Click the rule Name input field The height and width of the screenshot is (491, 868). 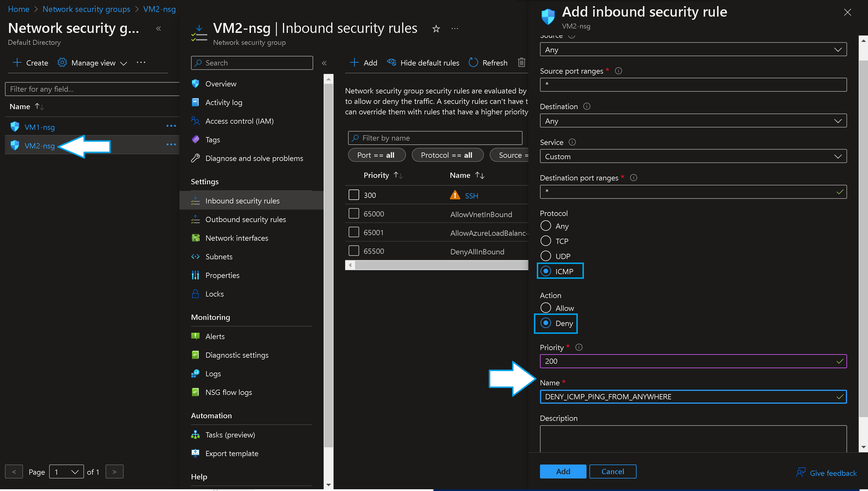point(693,397)
